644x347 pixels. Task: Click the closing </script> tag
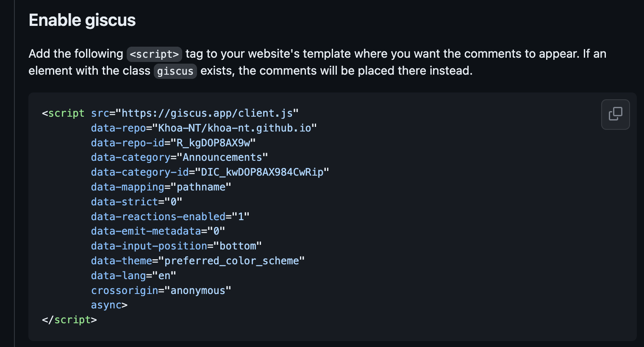coord(69,320)
